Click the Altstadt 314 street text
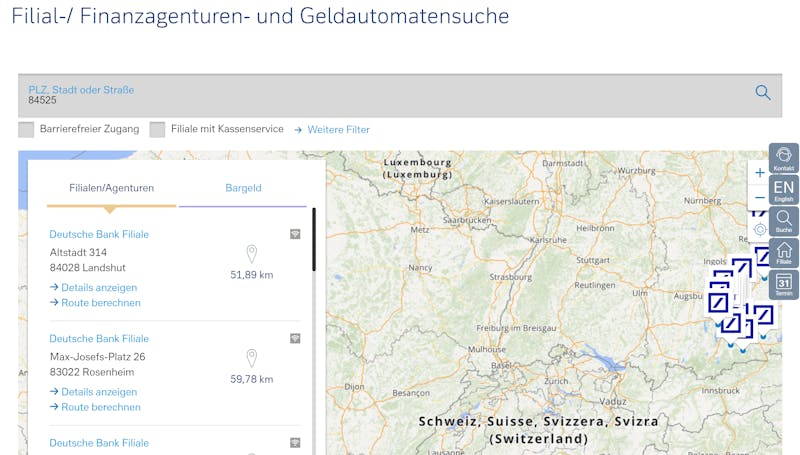This screenshot has height=455, width=800. point(78,252)
